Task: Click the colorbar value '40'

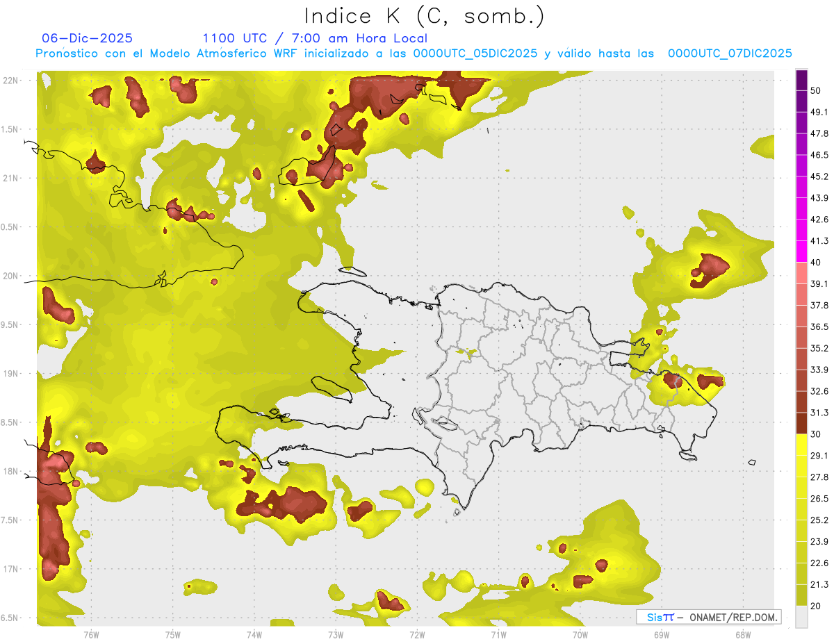Action: (816, 263)
